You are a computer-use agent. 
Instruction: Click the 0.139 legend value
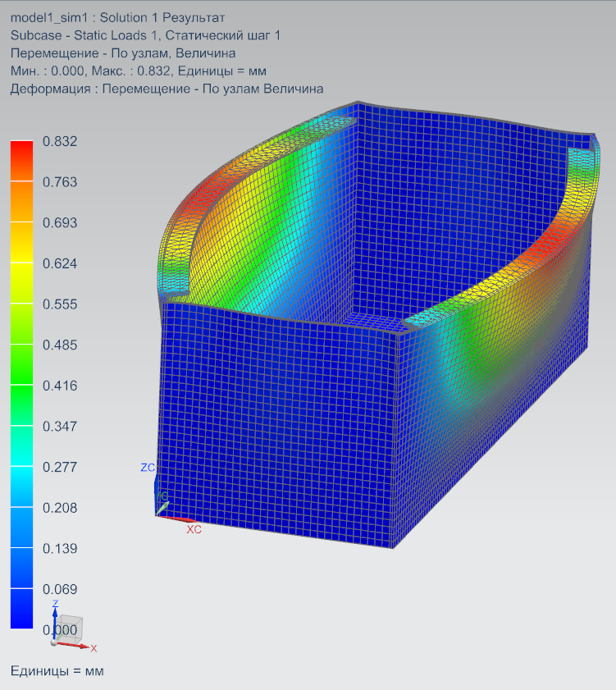pyautogui.click(x=60, y=548)
